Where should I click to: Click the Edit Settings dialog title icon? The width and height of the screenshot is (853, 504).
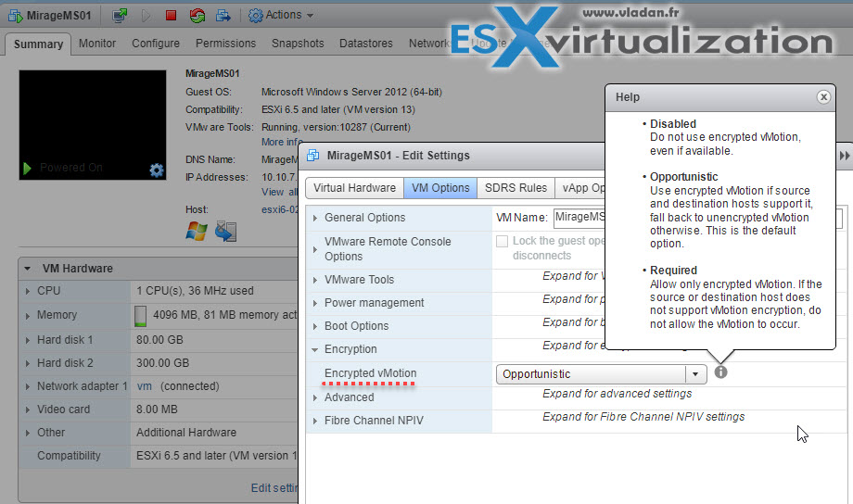tap(312, 156)
